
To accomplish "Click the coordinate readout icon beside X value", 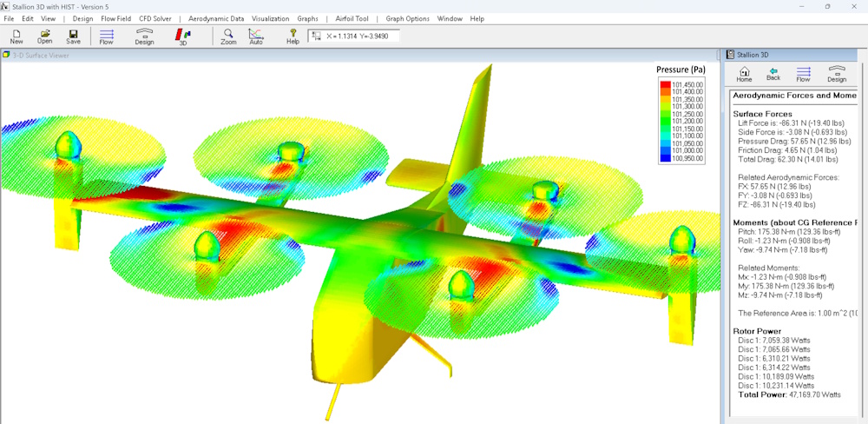I will [x=317, y=36].
